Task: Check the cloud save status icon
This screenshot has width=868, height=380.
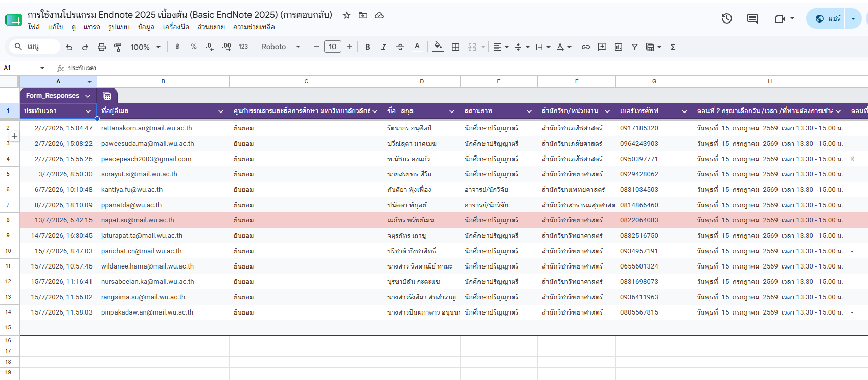Action: (379, 15)
